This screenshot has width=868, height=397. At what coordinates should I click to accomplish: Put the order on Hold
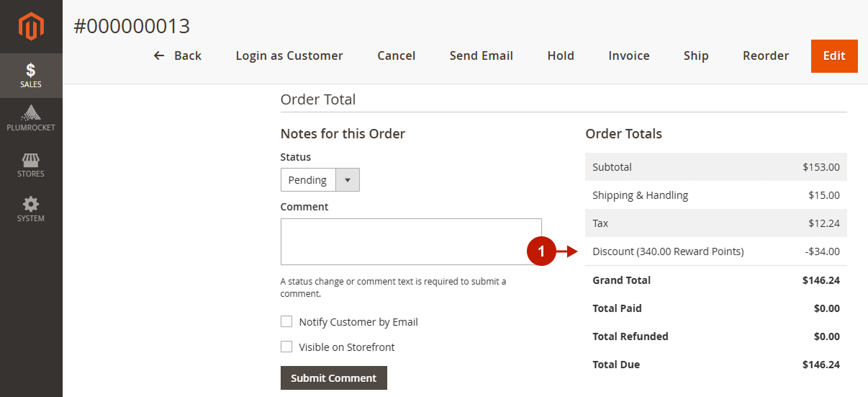[x=561, y=55]
